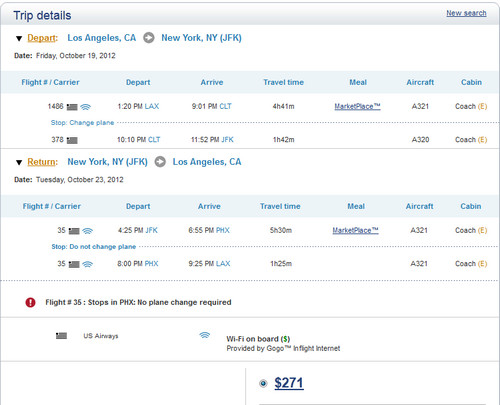Click the US Airways flag icon for flight 378
500x405 pixels.
(x=72, y=140)
